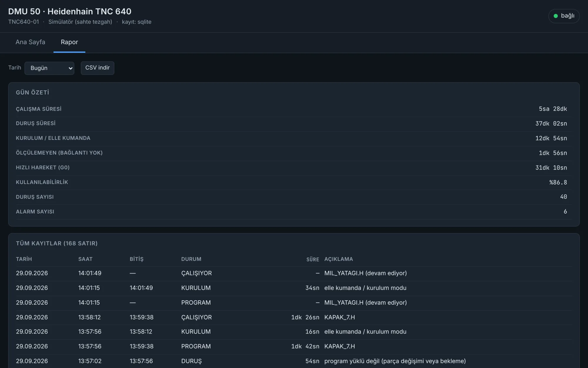Click the 1dk 26sn duration cell
The height and width of the screenshot is (368, 588).
[305, 317]
